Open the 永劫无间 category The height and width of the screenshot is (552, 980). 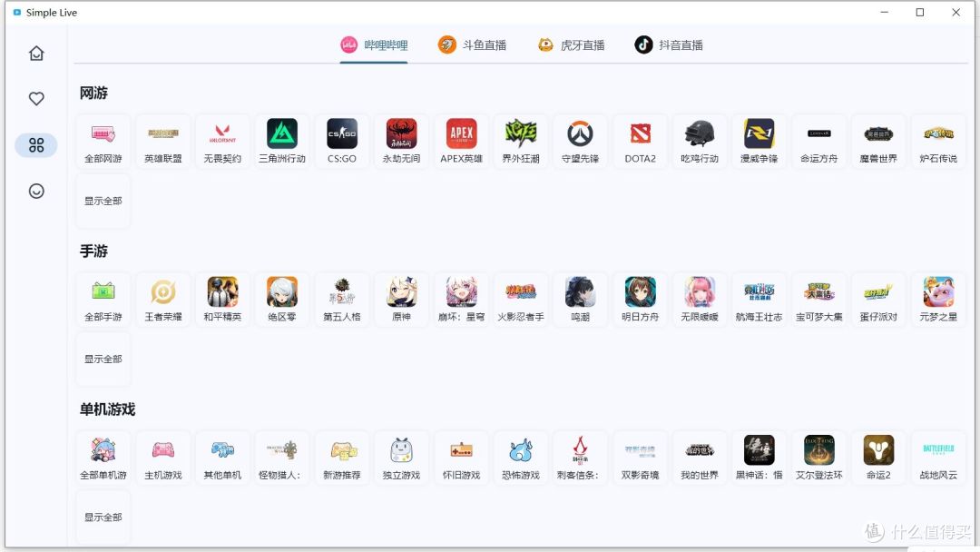pos(401,142)
